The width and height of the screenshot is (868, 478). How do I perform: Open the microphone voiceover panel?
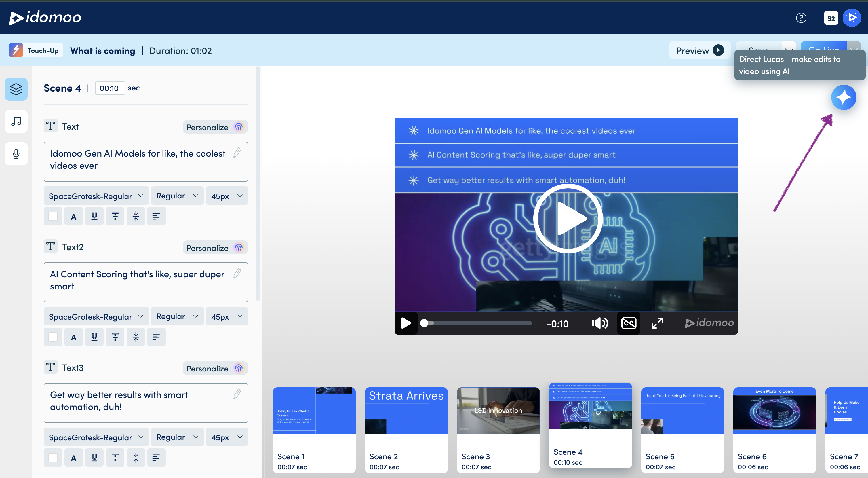pyautogui.click(x=16, y=154)
